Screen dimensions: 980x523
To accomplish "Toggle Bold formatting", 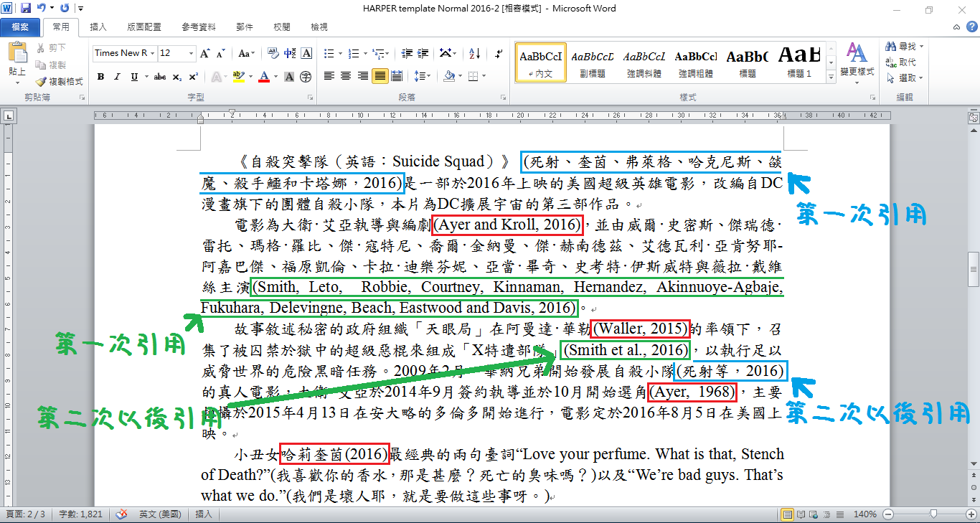I will coord(100,76).
